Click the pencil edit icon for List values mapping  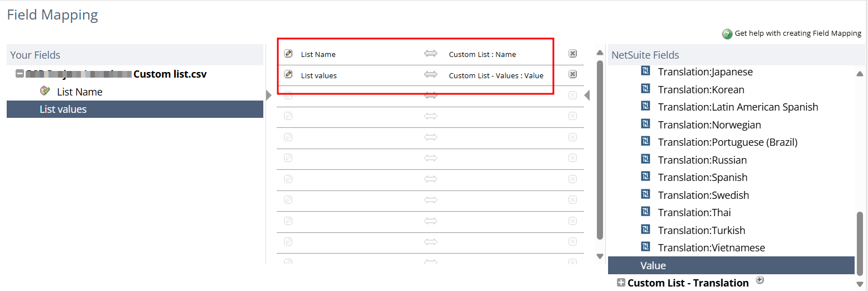pos(288,74)
